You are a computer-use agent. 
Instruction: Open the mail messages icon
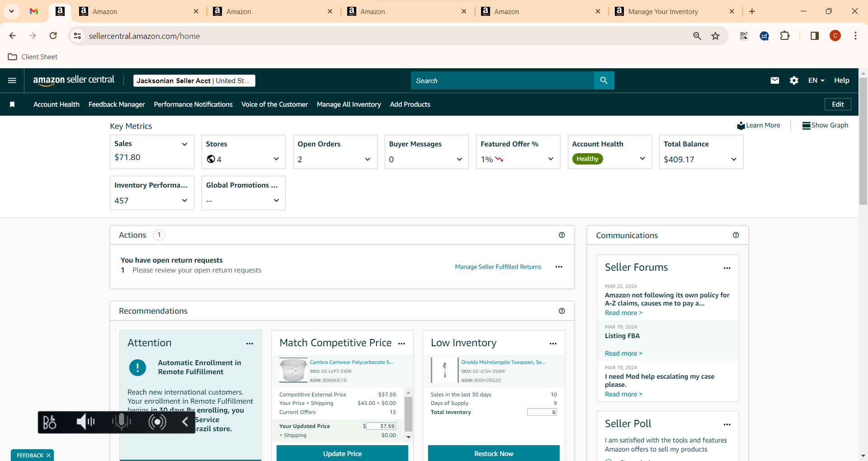pos(775,80)
